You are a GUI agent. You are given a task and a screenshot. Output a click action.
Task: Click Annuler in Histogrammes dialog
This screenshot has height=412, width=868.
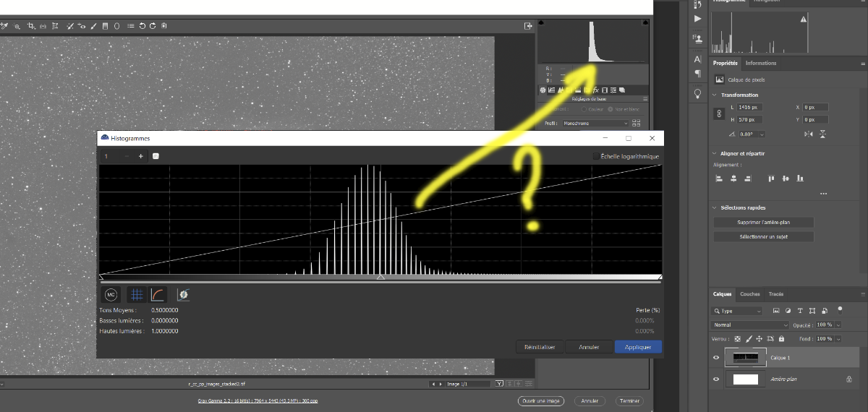(x=589, y=347)
